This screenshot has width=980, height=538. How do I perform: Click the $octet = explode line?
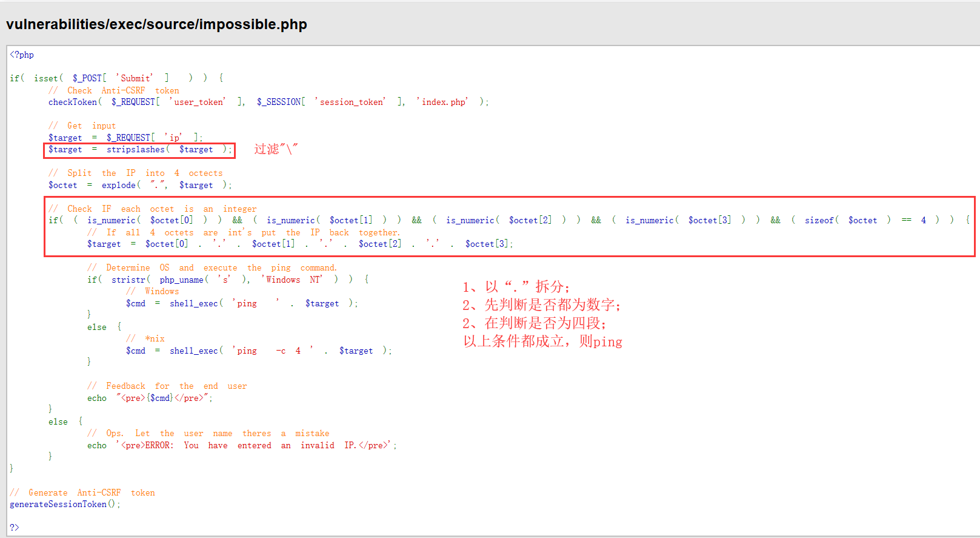click(x=140, y=185)
